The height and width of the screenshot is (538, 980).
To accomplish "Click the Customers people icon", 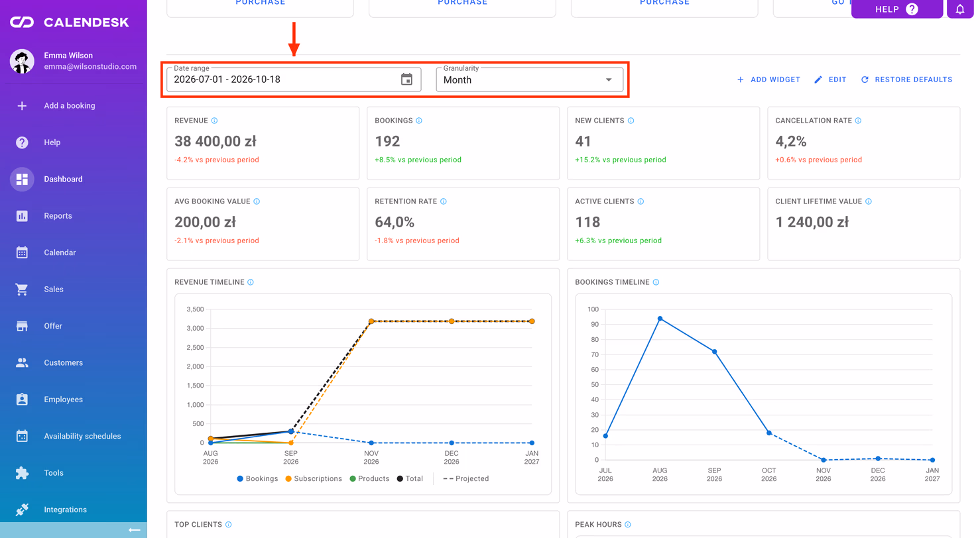I will click(x=22, y=363).
